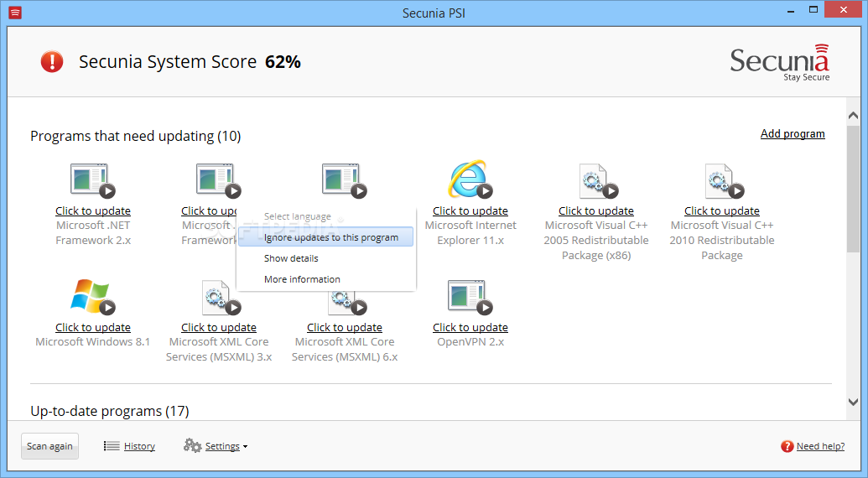Open the Settings dropdown menu
Viewport: 868px width, 478px height.
pos(226,446)
